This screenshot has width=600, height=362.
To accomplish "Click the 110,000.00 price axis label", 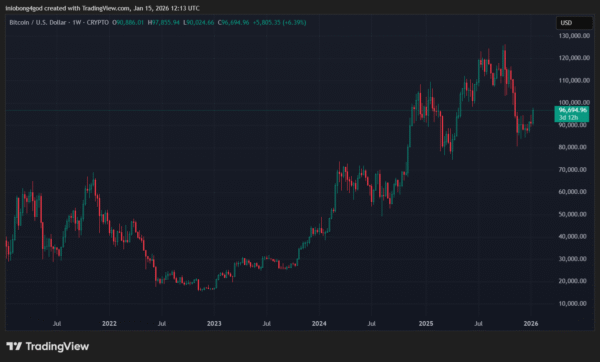I will point(574,80).
